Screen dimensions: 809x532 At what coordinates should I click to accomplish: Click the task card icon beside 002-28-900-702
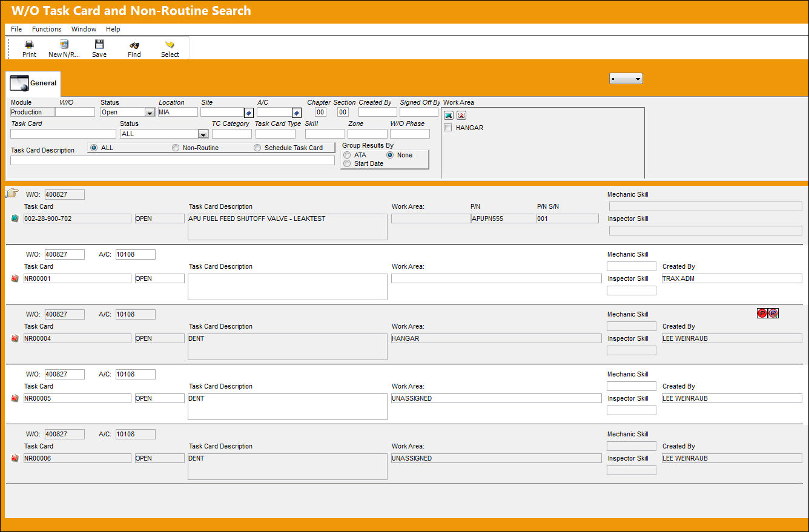click(x=15, y=219)
